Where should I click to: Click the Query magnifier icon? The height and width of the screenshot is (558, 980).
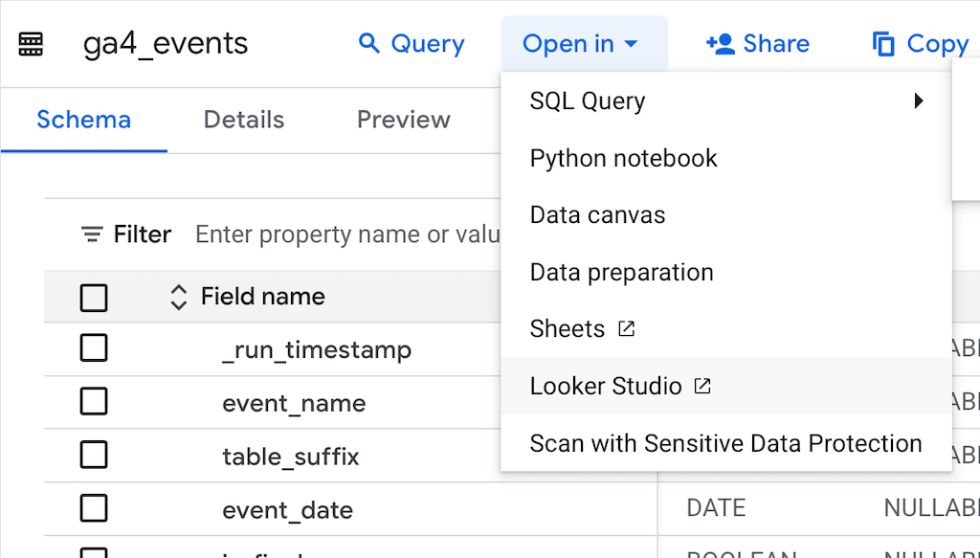[368, 43]
